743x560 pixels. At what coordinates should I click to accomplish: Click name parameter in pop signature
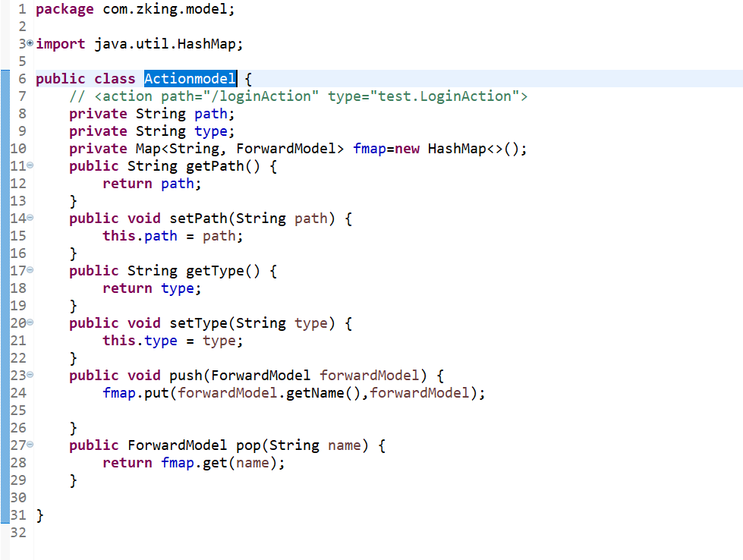(344, 445)
